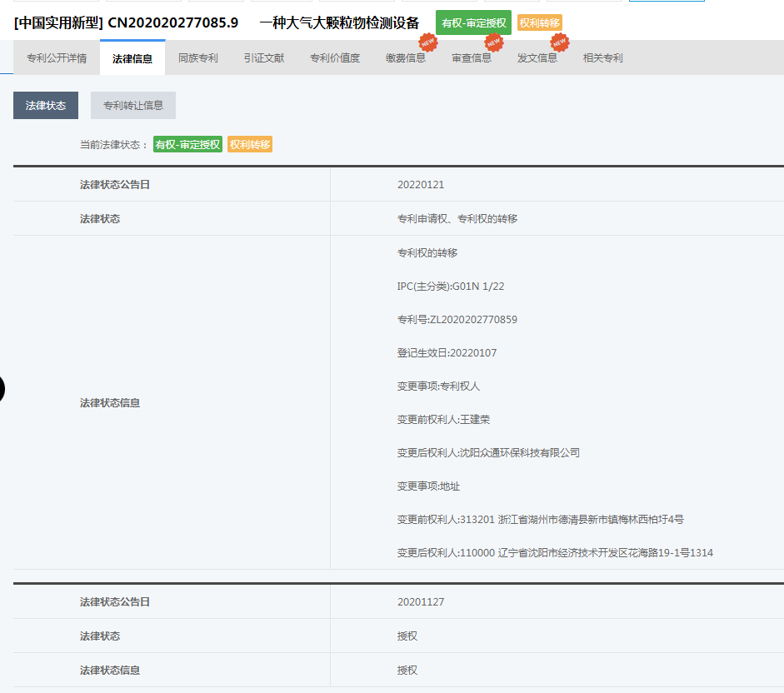Open the 专利公开详情 tab
784x693 pixels.
(x=57, y=58)
